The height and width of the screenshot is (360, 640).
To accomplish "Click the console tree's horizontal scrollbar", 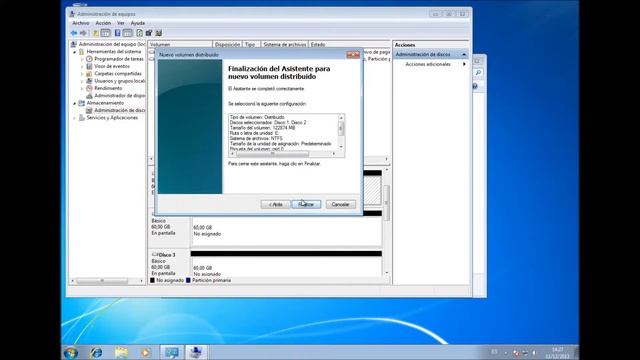I will click(x=107, y=281).
